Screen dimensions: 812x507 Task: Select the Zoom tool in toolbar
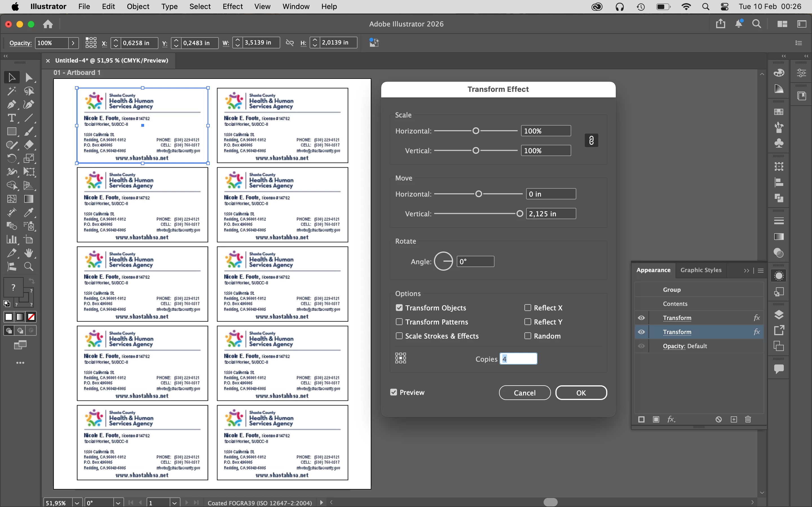(x=29, y=266)
